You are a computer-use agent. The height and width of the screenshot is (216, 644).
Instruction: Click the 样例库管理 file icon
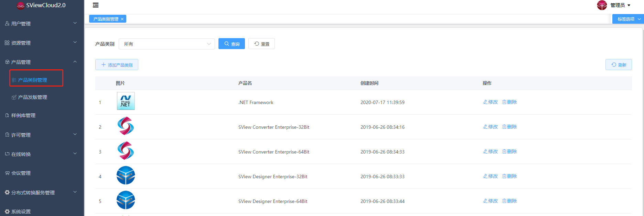7,115
